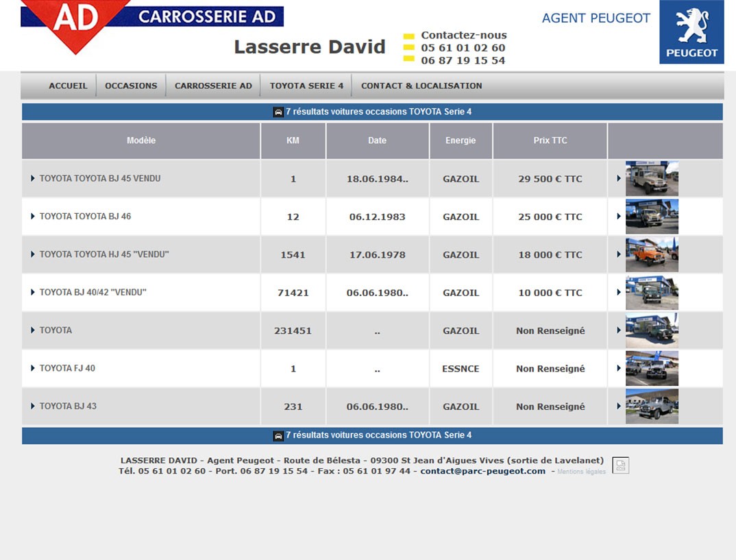Open TOYOTA TOYOTA HJ 45 "VENDU" listing
Viewport: 736px width, 560px height.
click(x=103, y=254)
